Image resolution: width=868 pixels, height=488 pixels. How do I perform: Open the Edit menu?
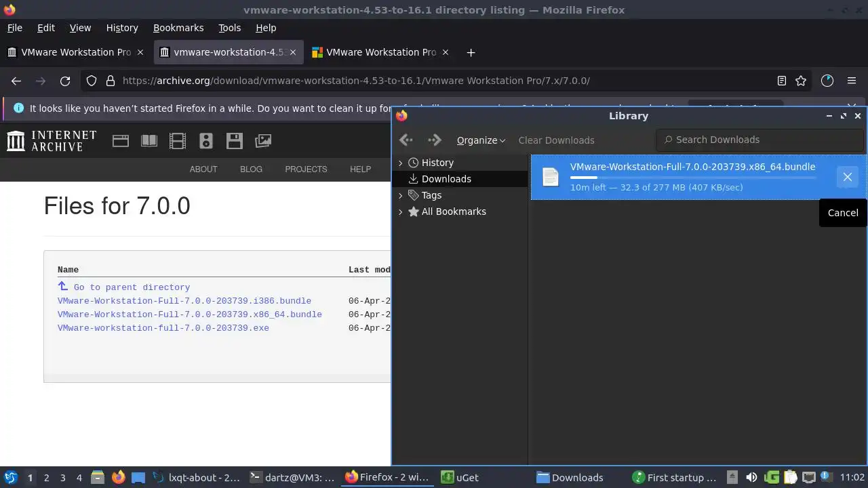click(x=46, y=28)
